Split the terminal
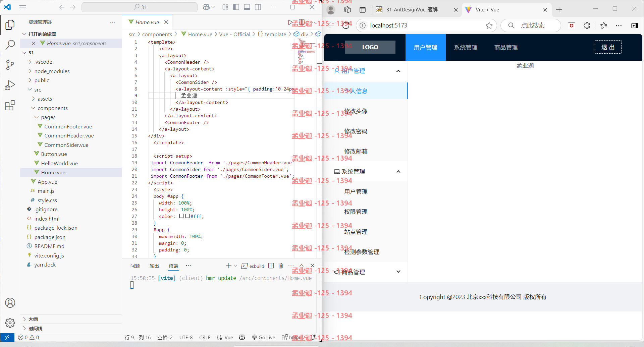The height and width of the screenshot is (347, 644). 271,266
